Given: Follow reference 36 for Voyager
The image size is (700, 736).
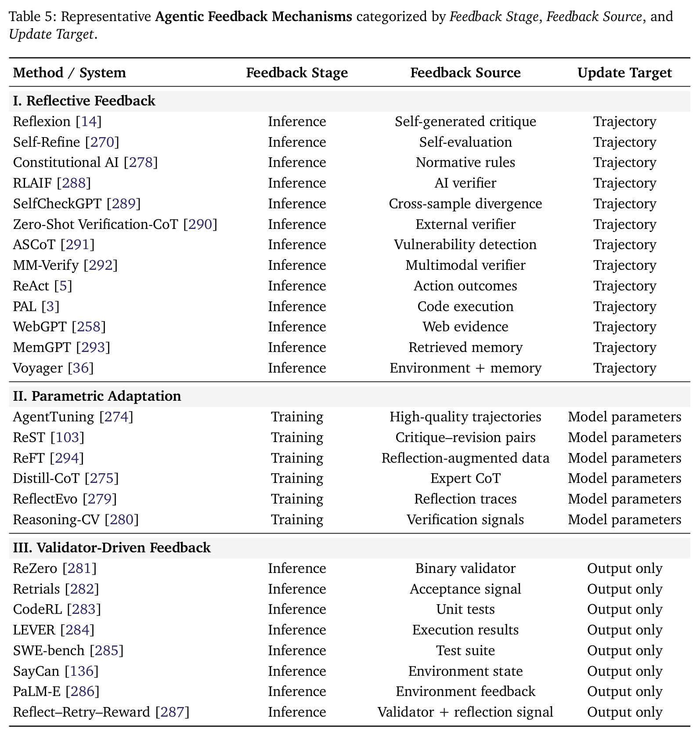Looking at the screenshot, I should [x=81, y=368].
